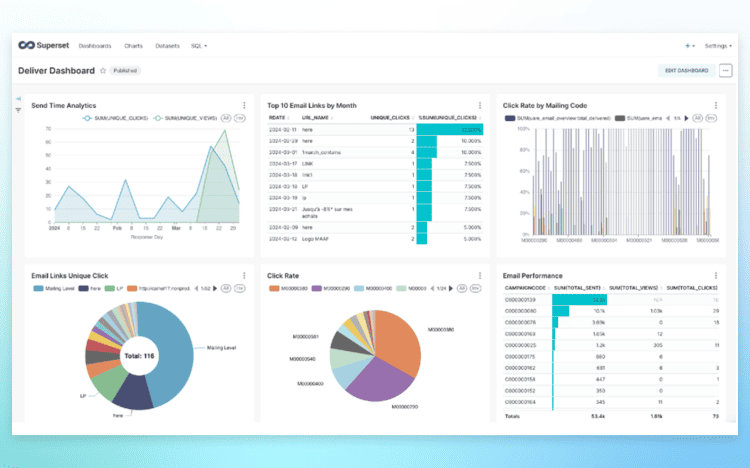Toggle orange https legend item in Email Links chart
The image size is (750, 468).
click(x=159, y=289)
